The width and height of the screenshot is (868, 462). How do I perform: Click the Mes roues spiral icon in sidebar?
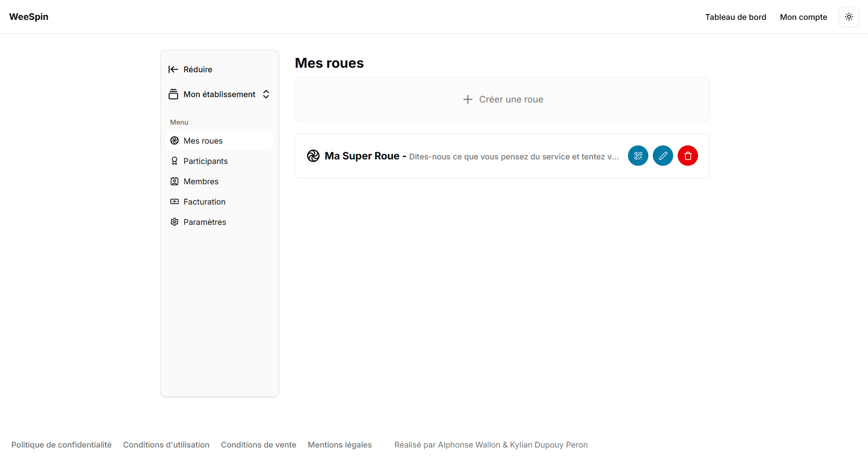[x=175, y=140]
